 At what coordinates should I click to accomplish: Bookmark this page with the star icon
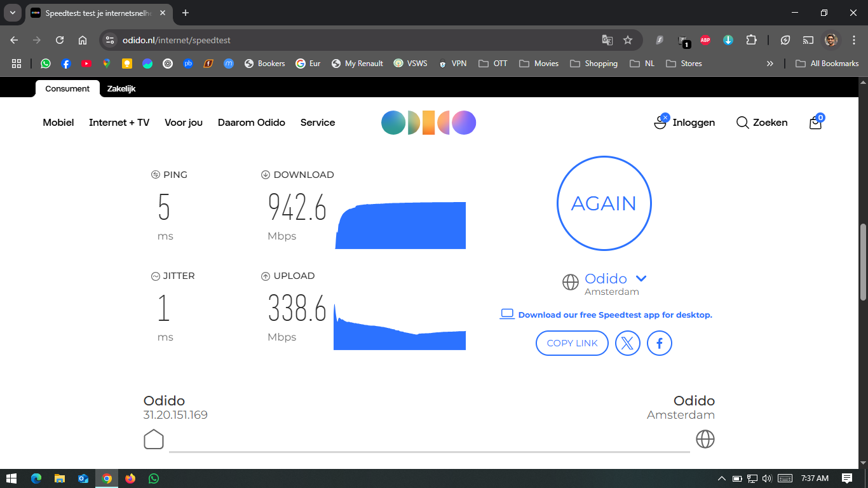point(628,40)
